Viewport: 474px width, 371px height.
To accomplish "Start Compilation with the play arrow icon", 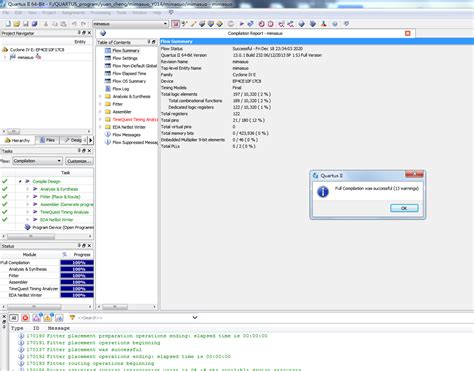I will click(x=242, y=24).
